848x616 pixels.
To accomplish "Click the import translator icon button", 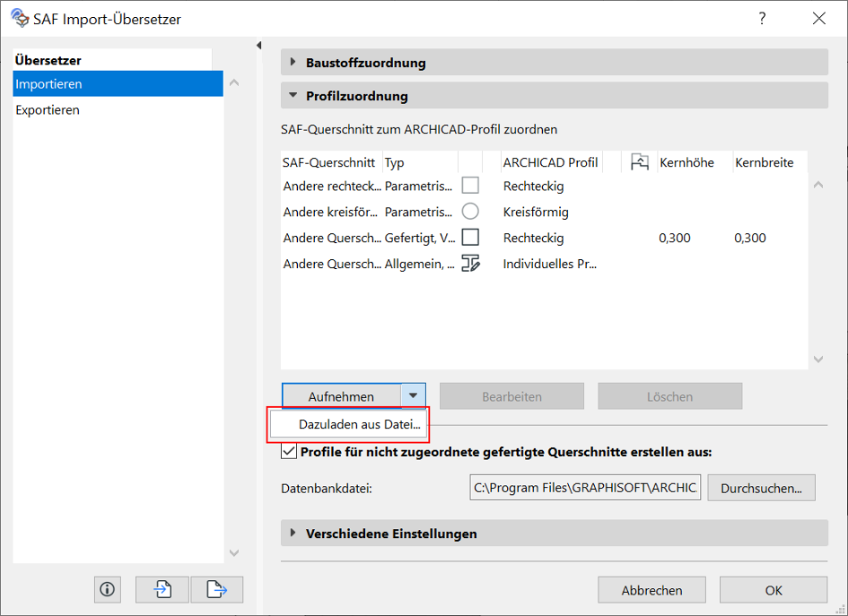I will (162, 589).
